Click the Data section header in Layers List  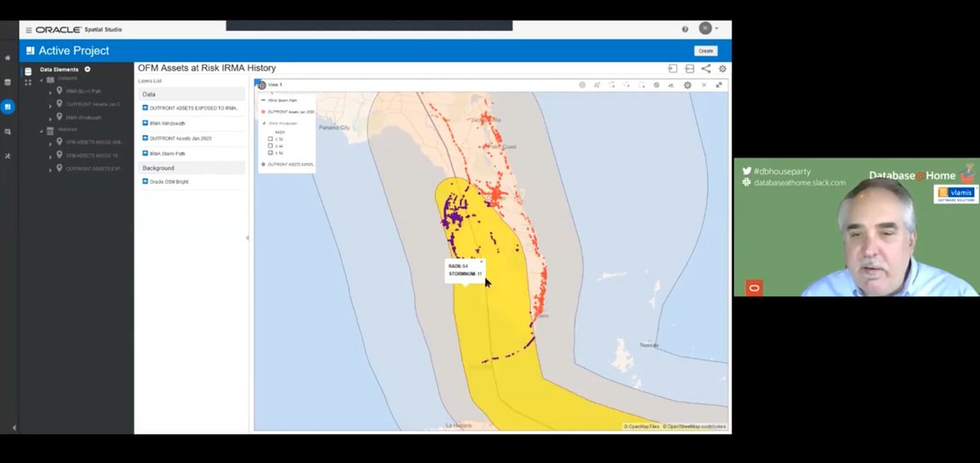192,94
